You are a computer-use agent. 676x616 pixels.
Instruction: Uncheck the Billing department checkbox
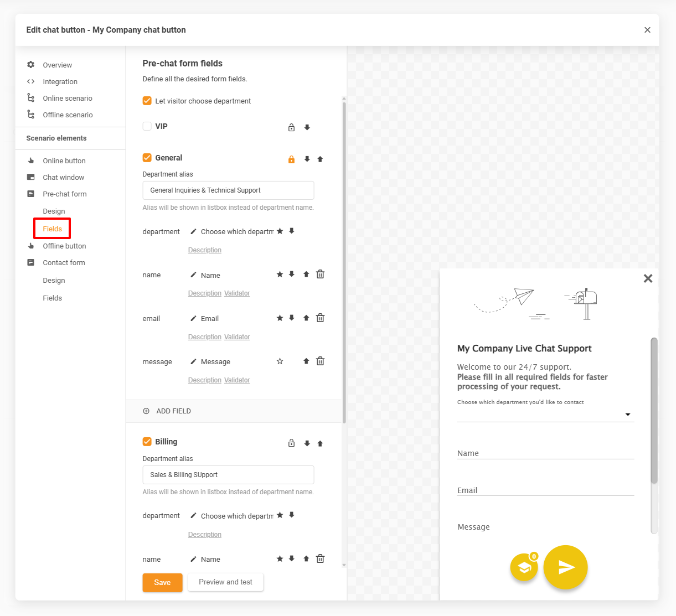coord(147,442)
